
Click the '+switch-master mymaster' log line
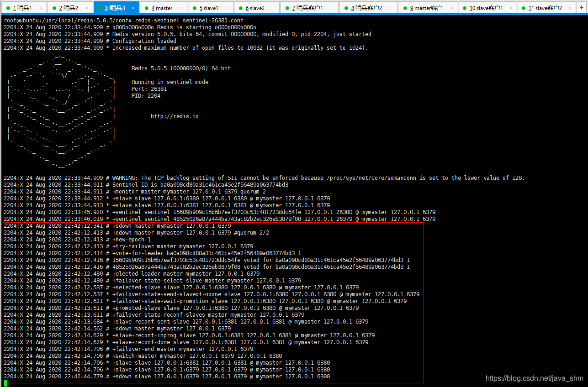point(143,356)
